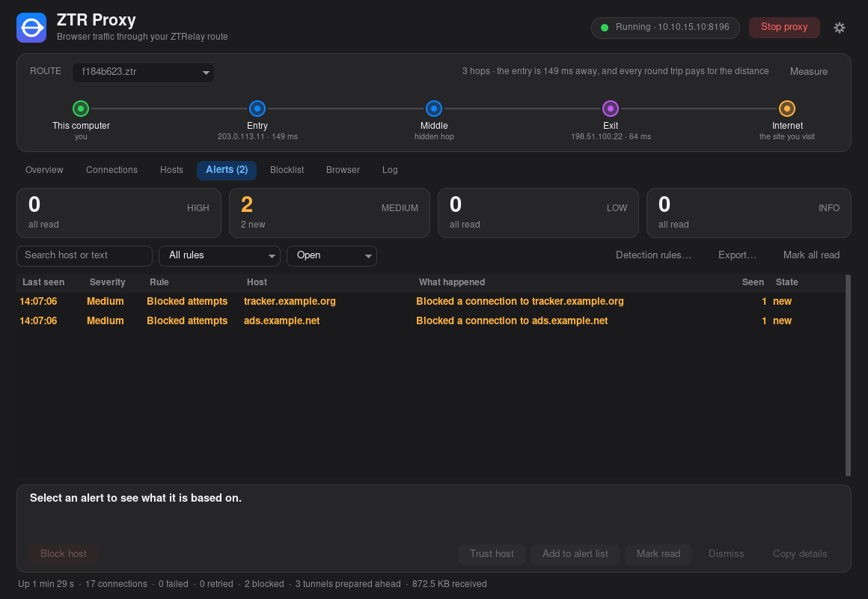
Task: Click '17 connections' in the status bar
Action: [116, 584]
